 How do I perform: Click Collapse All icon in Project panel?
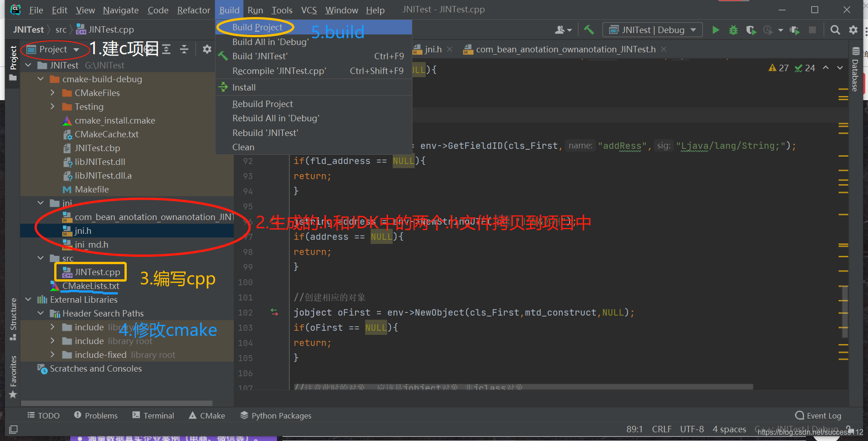(184, 49)
